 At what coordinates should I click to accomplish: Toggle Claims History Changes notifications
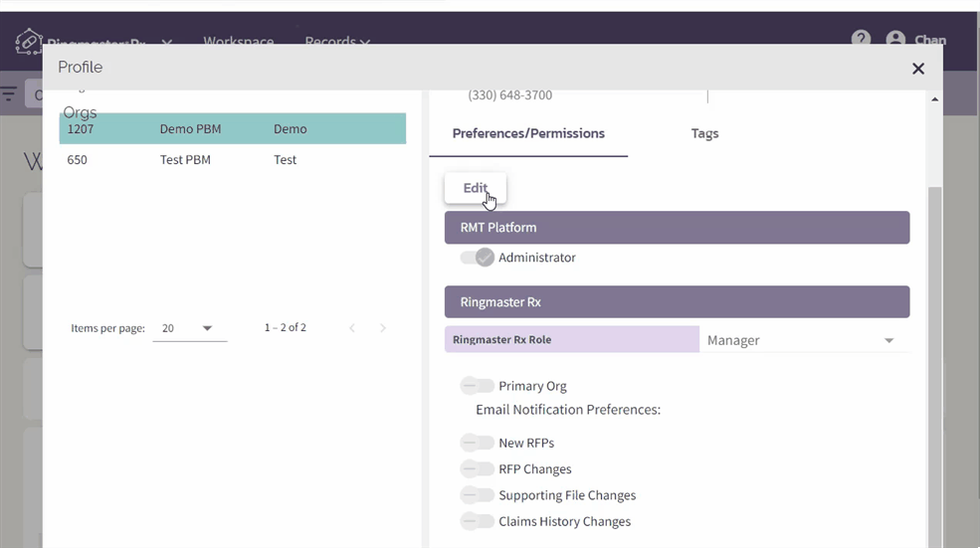coord(477,521)
